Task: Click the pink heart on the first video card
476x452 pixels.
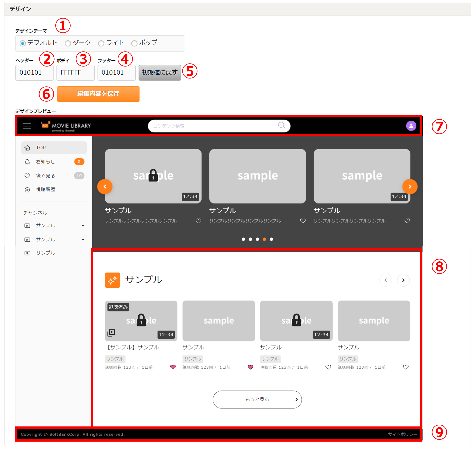Action: (173, 367)
